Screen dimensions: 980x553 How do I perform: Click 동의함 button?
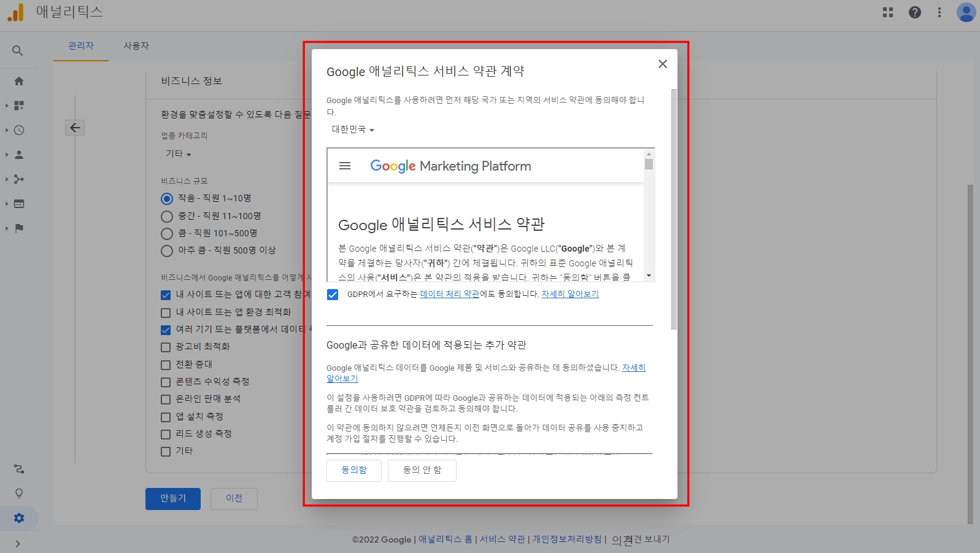[x=354, y=470]
